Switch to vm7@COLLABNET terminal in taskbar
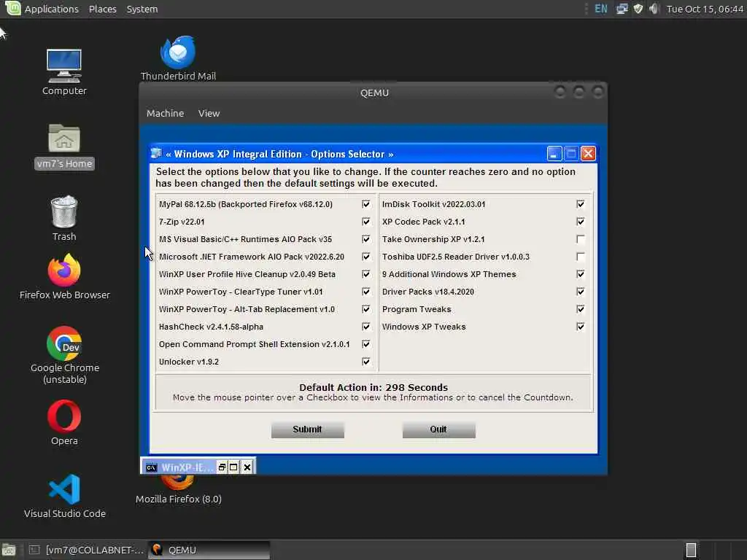The width and height of the screenshot is (747, 560). coord(86,550)
